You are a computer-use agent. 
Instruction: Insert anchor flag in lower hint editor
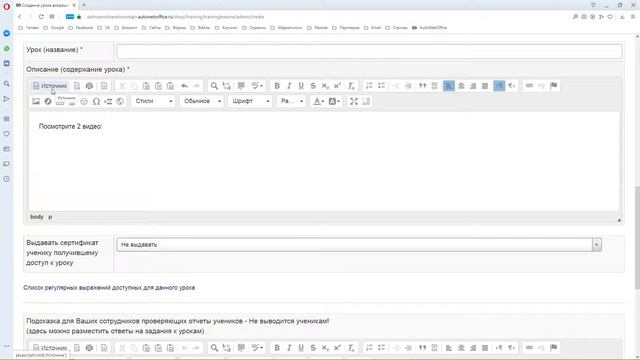click(553, 348)
